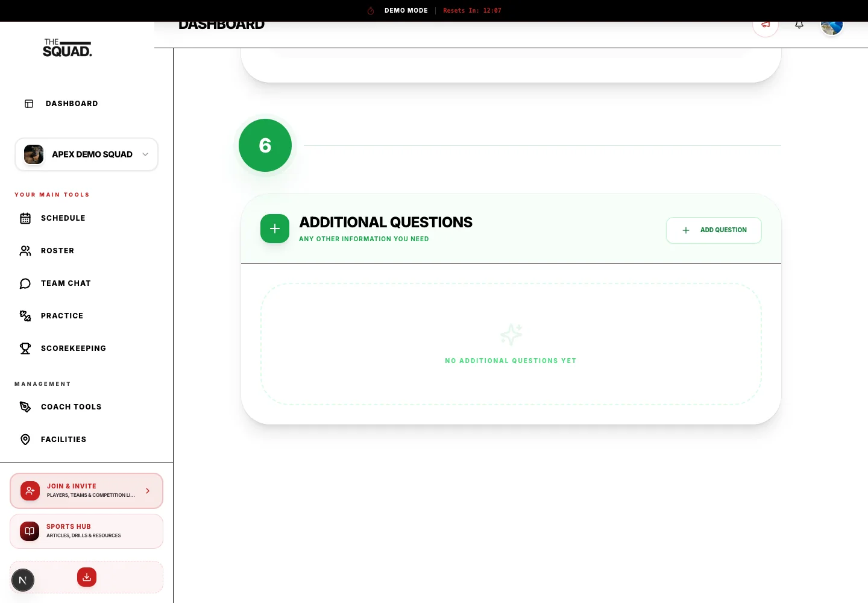Open the Roster page
868x603 pixels.
(57, 251)
